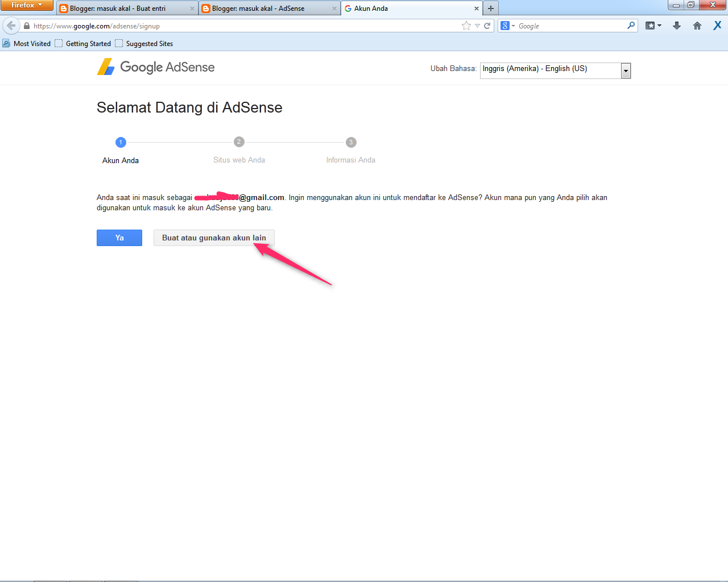Click the Selamat Datang di AdSense heading
The image size is (728, 582).
tap(189, 107)
